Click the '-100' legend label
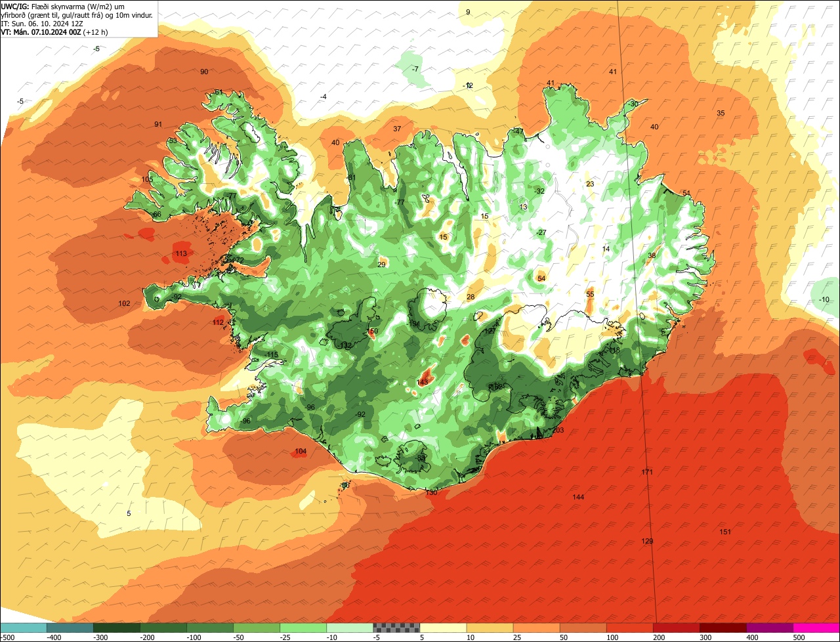The height and width of the screenshot is (642, 840). (194, 637)
